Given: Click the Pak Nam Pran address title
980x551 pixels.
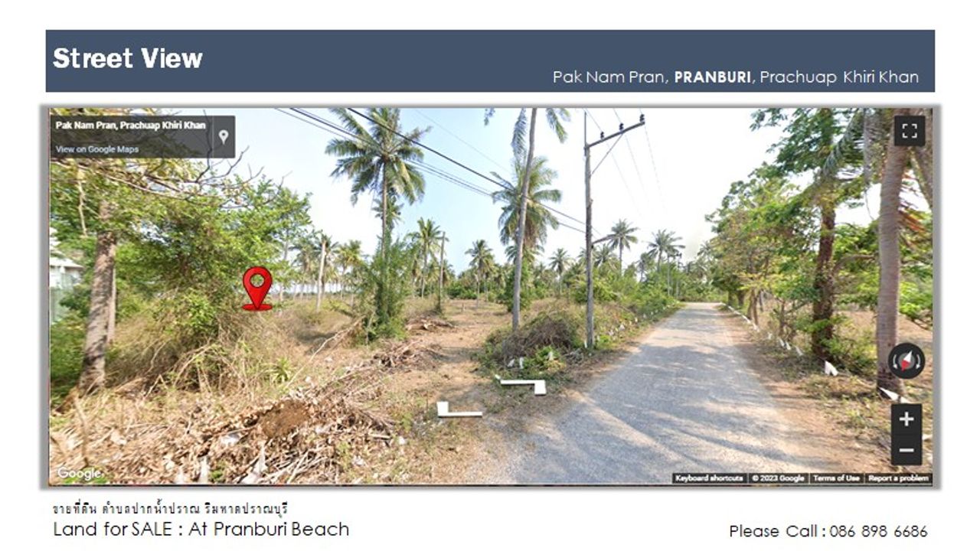Looking at the screenshot, I should pyautogui.click(x=130, y=125).
